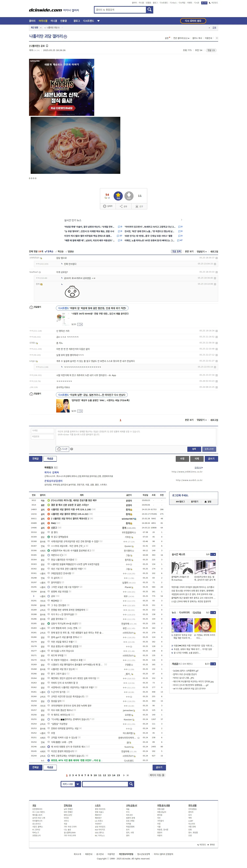Click the next-page arrow in pagination

pos(124,775)
